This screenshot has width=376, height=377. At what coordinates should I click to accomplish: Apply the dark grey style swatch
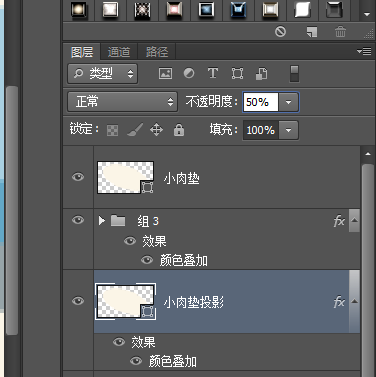coord(334,10)
